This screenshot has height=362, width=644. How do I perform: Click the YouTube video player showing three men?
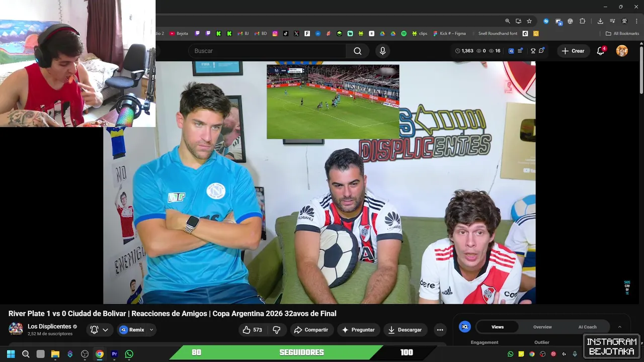pos(319,183)
